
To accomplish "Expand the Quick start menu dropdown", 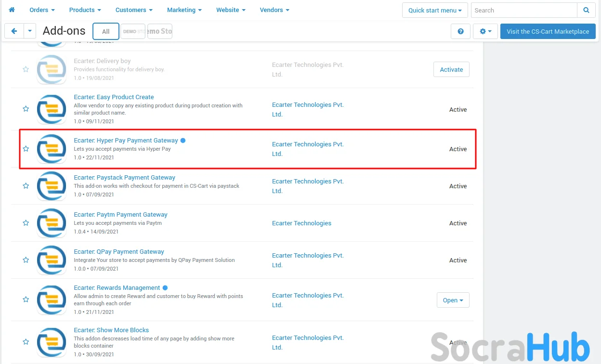I will [435, 10].
